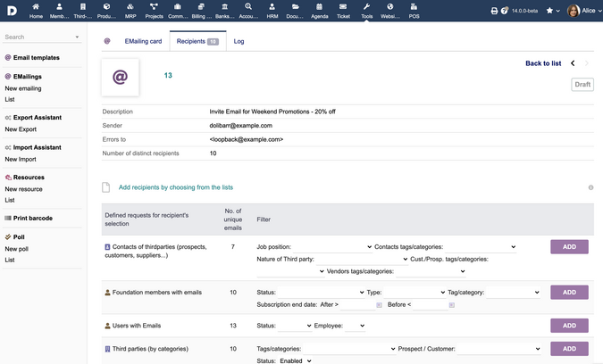The width and height of the screenshot is (603, 364).
Task: Open the HRM module icon
Action: pos(272,6)
